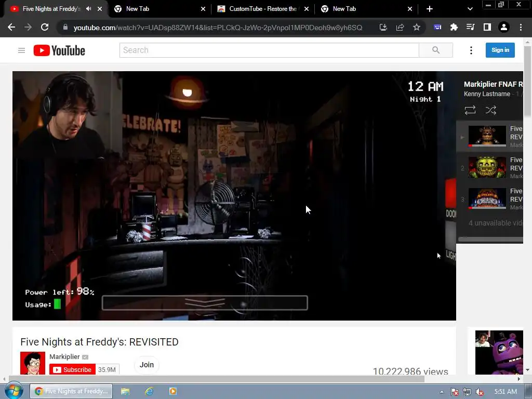Click the YouTube search field
The image size is (532, 399).
(269, 50)
